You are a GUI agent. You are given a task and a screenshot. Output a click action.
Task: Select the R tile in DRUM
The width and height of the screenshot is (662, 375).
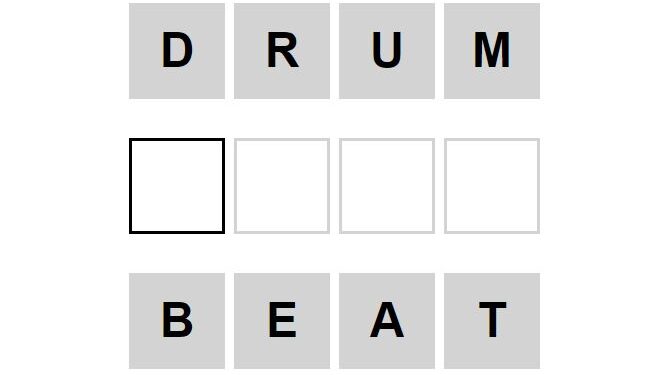click(282, 51)
